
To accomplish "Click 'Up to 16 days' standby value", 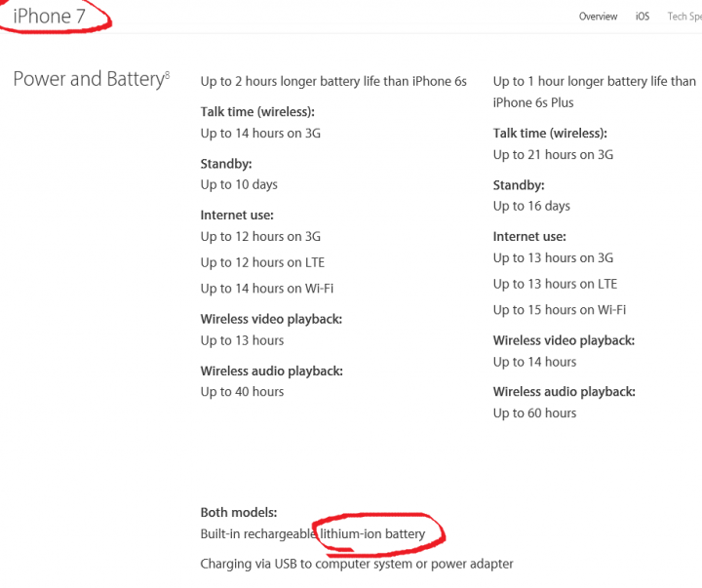I will tap(531, 207).
